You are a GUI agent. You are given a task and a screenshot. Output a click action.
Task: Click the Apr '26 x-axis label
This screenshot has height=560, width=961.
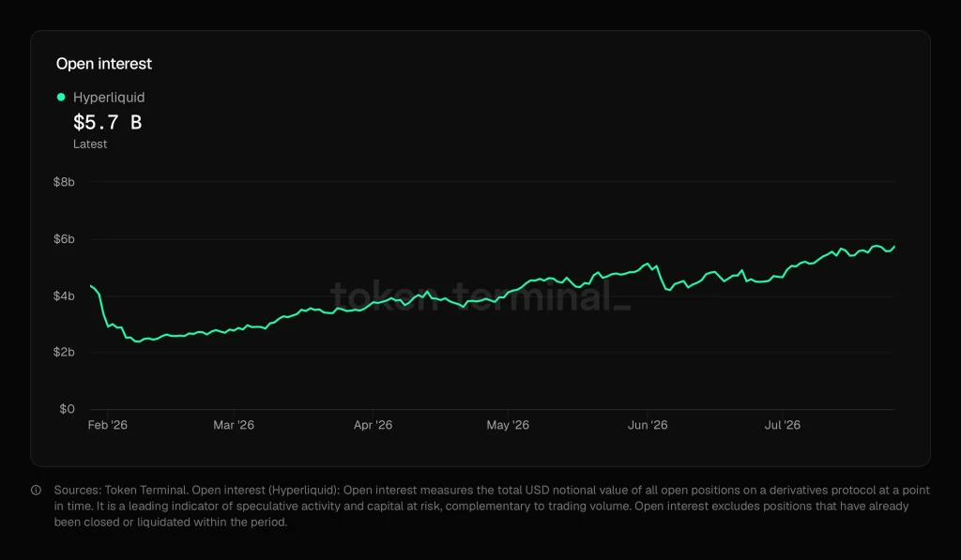(x=373, y=425)
